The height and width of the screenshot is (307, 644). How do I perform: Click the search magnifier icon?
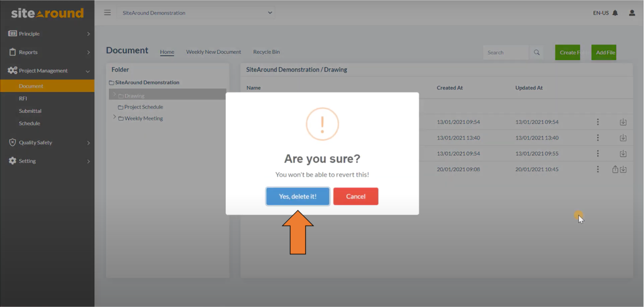[536, 52]
